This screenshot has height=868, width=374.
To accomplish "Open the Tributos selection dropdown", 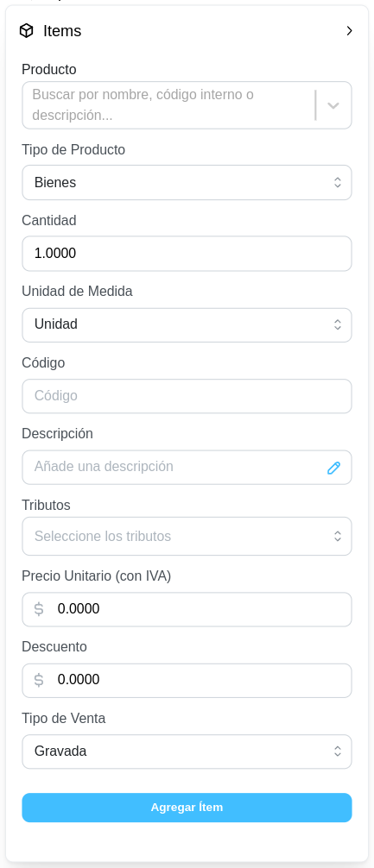I will [187, 536].
